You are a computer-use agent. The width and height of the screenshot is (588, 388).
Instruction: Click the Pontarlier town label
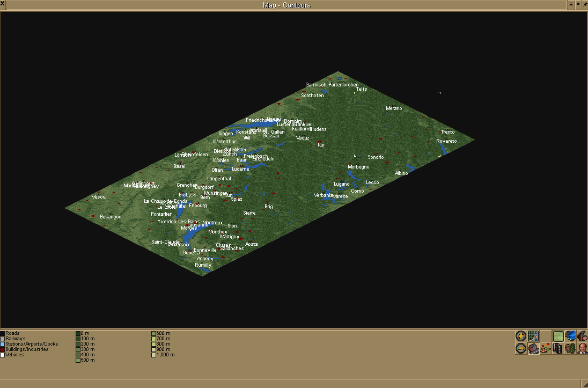(x=161, y=214)
